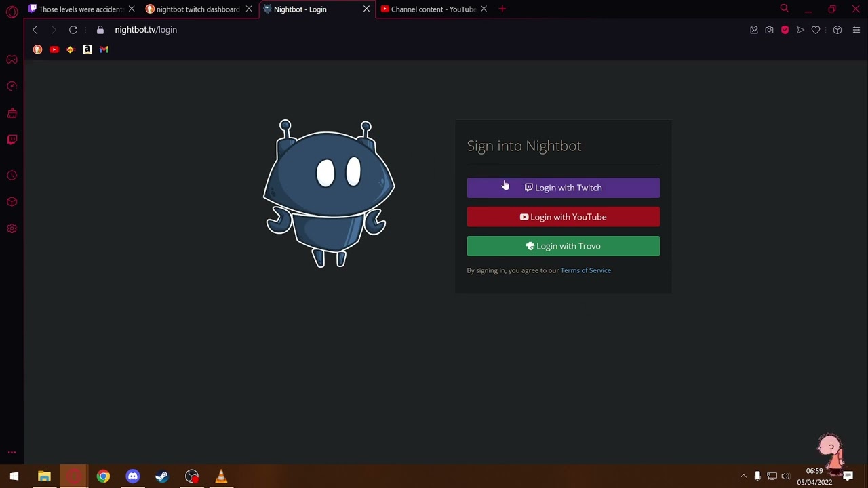Open History clock icon in sidebar
This screenshot has width=868, height=488.
12,176
